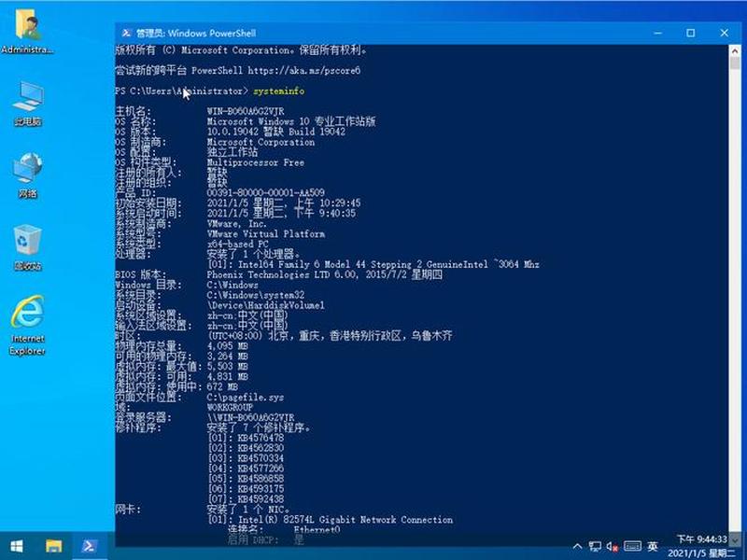Click the PowerShell icon in the title bar
Screen dimensions: 747x560
click(126, 33)
